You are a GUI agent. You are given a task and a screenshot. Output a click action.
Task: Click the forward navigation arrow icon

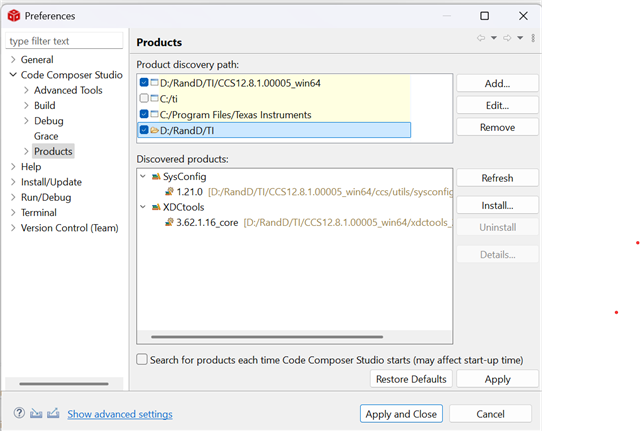click(507, 38)
